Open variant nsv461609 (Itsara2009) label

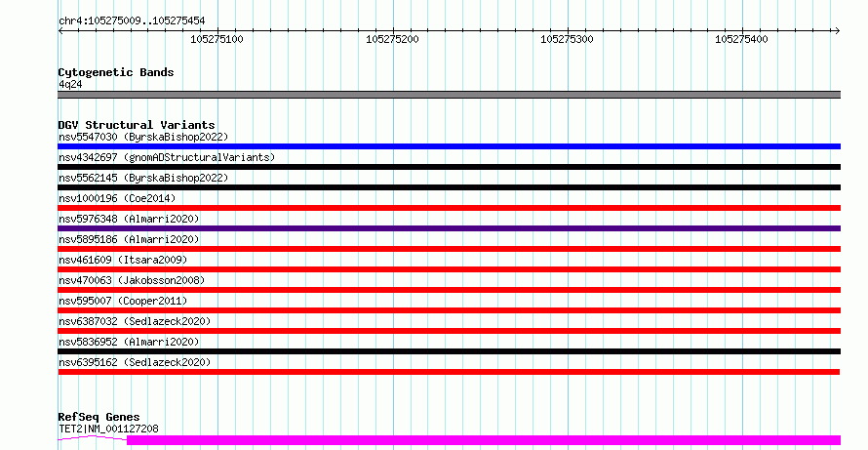tap(123, 260)
